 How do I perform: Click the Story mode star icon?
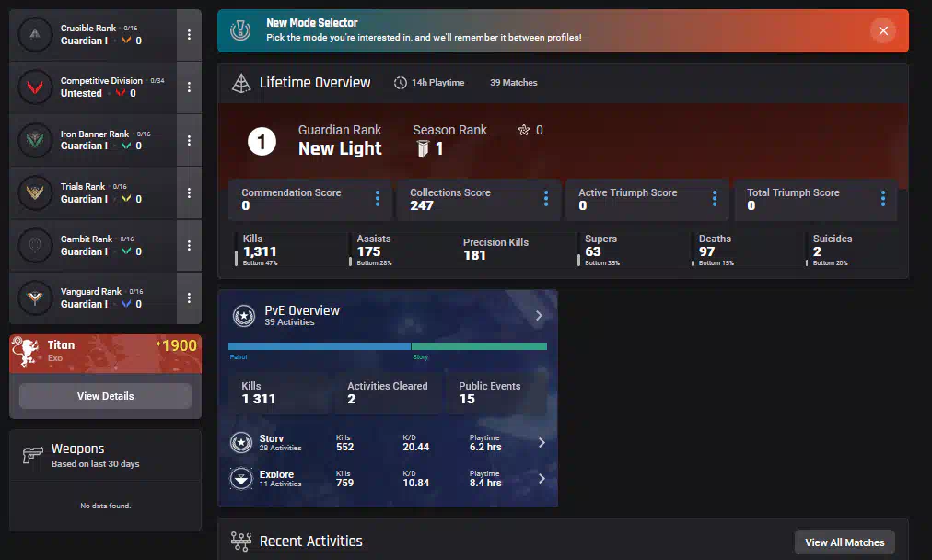pyautogui.click(x=241, y=443)
